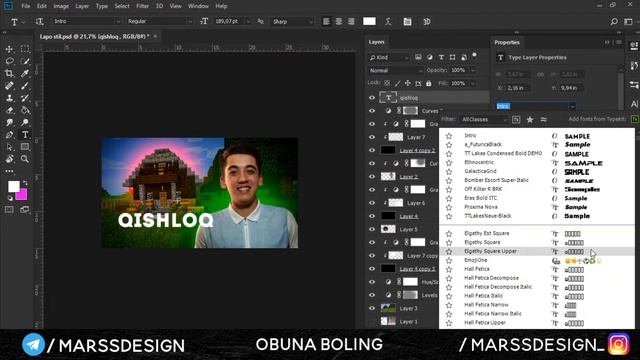The width and height of the screenshot is (640, 360).
Task: Select the Eyedropper tool
Action: pyautogui.click(x=25, y=73)
